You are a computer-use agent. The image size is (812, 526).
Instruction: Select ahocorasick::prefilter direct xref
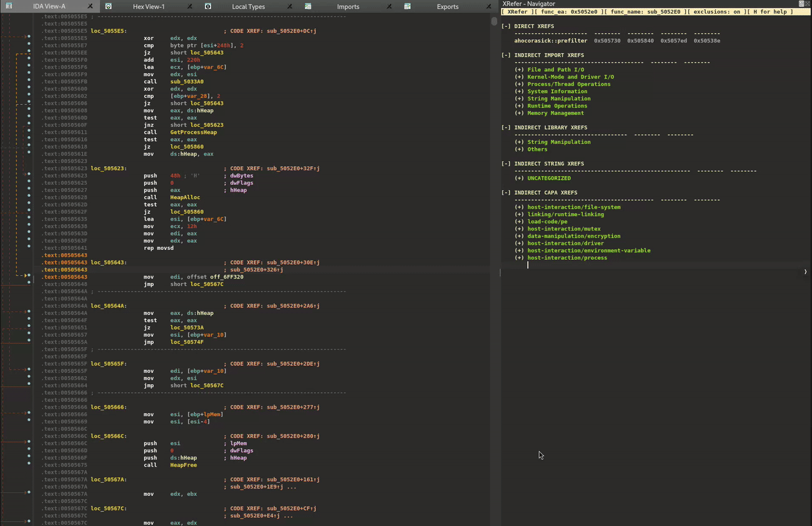point(551,41)
